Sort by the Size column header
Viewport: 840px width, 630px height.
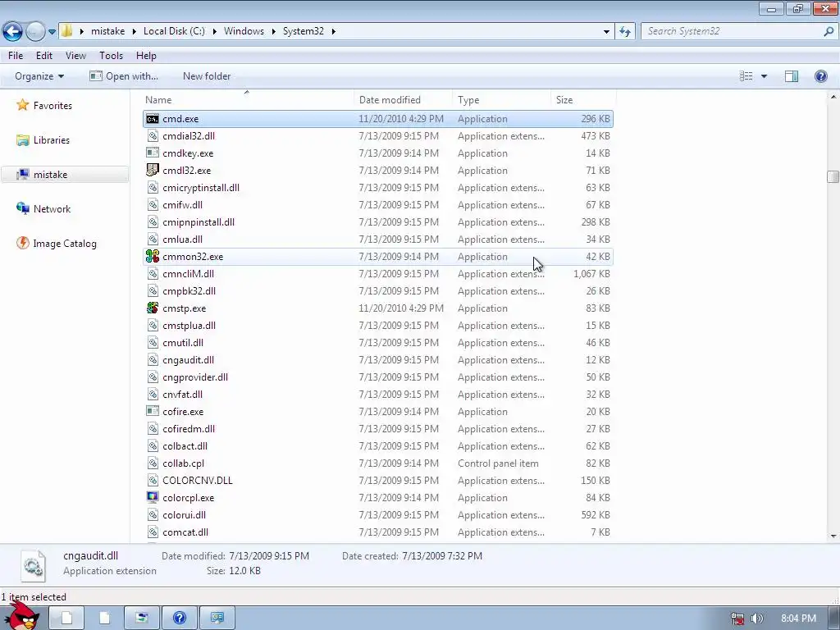coord(564,99)
